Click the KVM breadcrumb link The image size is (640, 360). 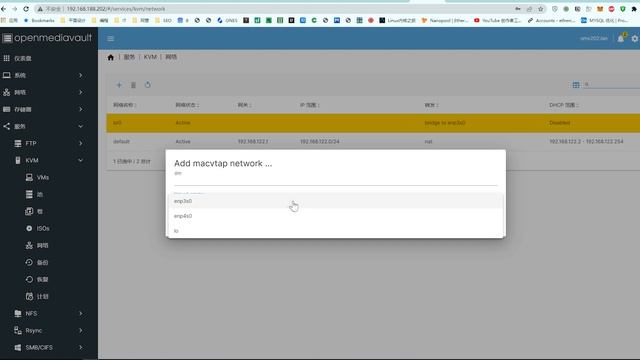pyautogui.click(x=150, y=57)
